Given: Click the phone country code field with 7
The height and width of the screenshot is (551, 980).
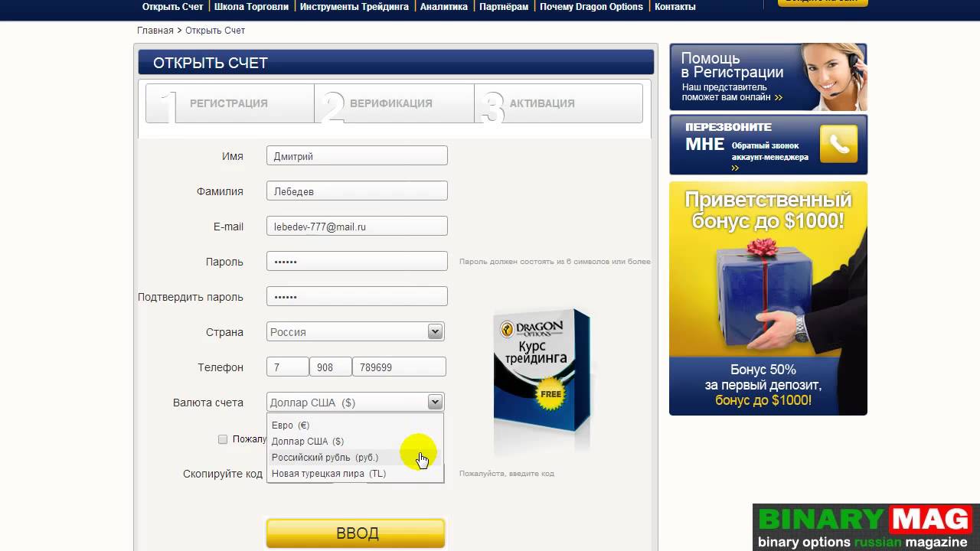Looking at the screenshot, I should 287,367.
